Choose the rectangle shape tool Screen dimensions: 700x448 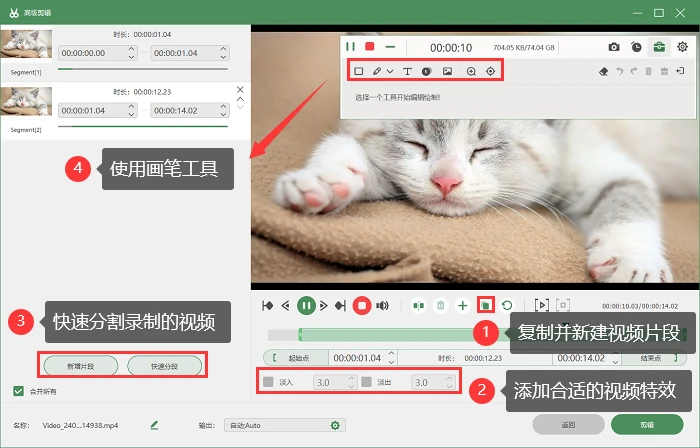[x=358, y=71]
